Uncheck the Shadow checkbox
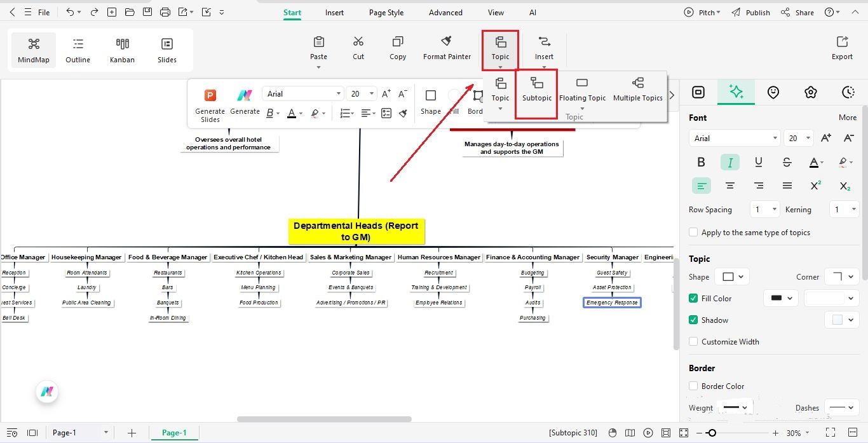868x443 pixels. [693, 320]
